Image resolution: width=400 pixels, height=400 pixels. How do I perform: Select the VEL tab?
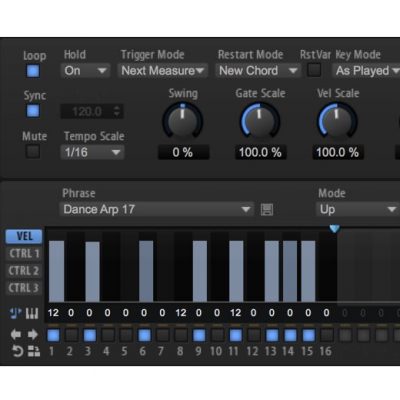pos(24,236)
